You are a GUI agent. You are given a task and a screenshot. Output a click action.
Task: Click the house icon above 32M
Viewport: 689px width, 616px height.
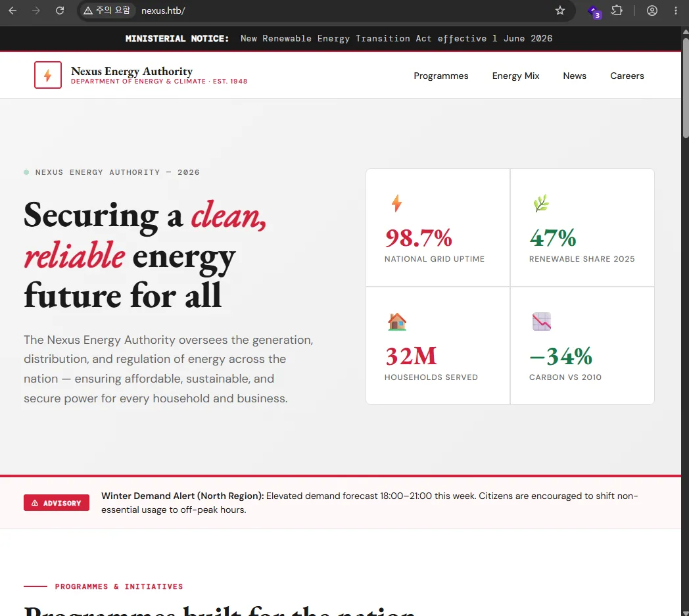[x=397, y=321]
